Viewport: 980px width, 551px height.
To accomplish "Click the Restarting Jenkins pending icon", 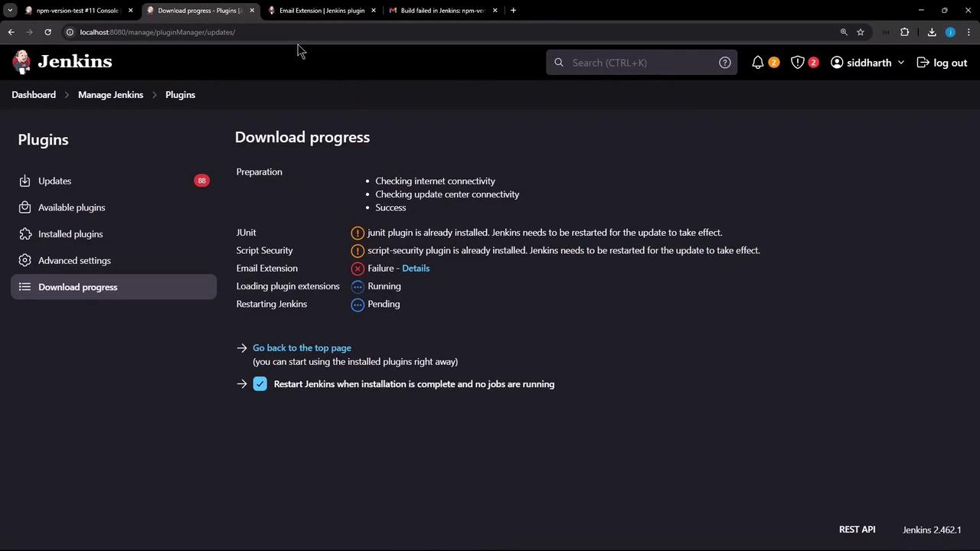I will pos(358,305).
